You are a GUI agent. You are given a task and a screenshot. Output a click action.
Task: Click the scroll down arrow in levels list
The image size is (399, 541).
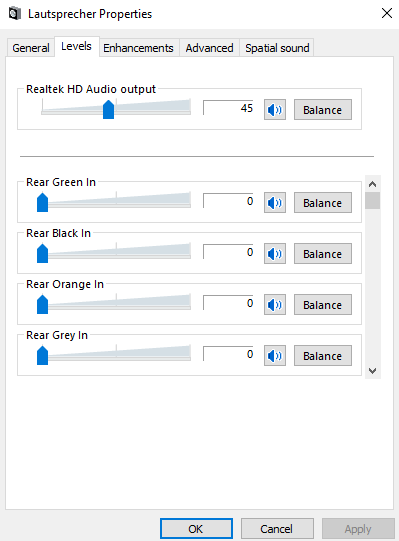coord(372,371)
